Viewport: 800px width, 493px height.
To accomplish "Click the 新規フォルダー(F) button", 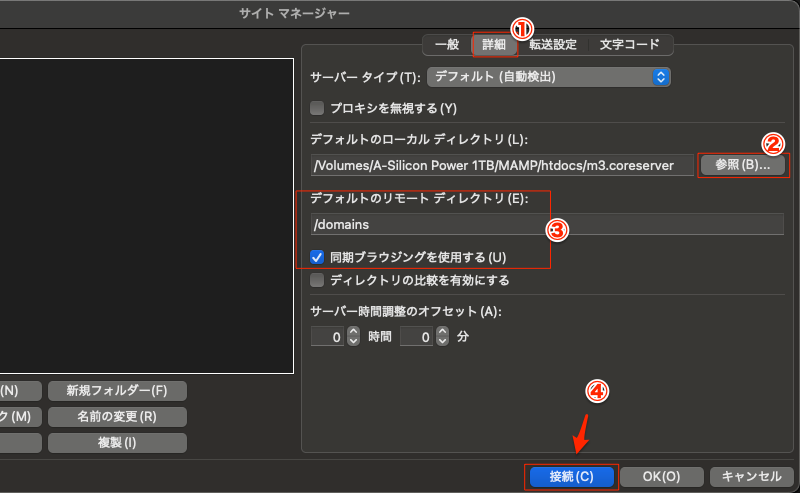I will coord(117,390).
